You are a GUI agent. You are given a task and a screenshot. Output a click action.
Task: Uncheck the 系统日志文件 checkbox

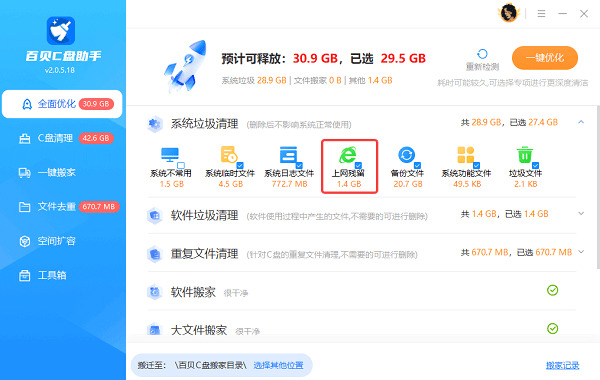[299, 165]
